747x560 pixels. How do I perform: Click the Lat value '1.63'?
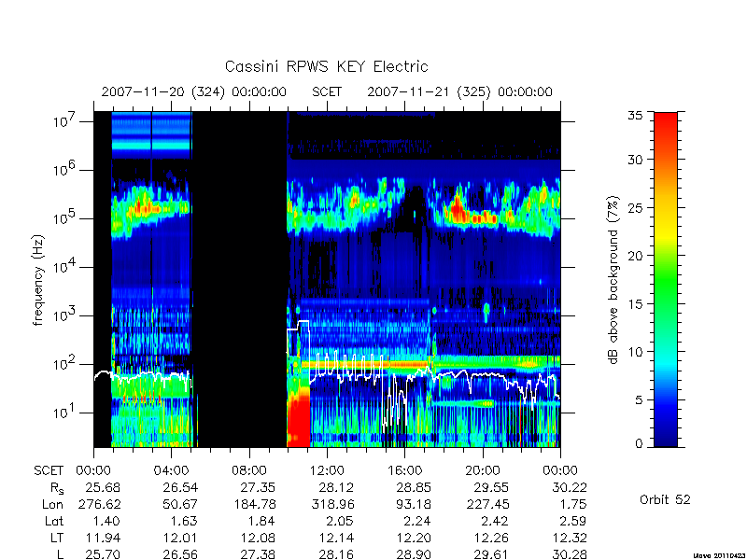[184, 521]
